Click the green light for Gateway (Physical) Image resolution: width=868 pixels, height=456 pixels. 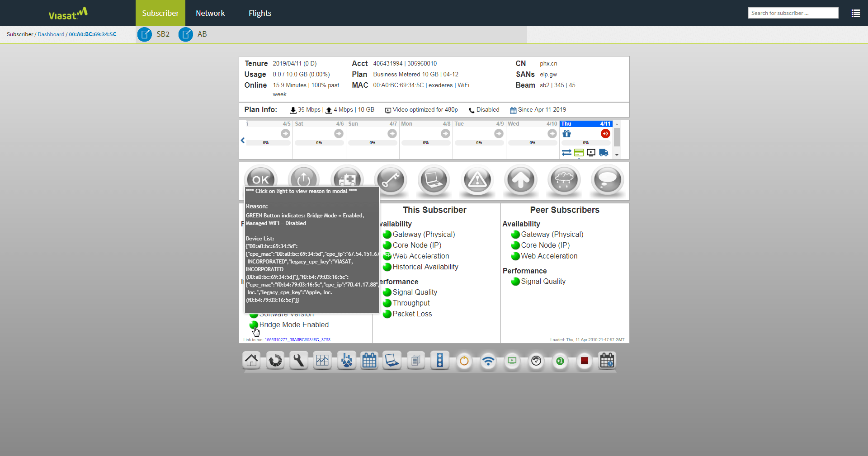click(x=387, y=235)
